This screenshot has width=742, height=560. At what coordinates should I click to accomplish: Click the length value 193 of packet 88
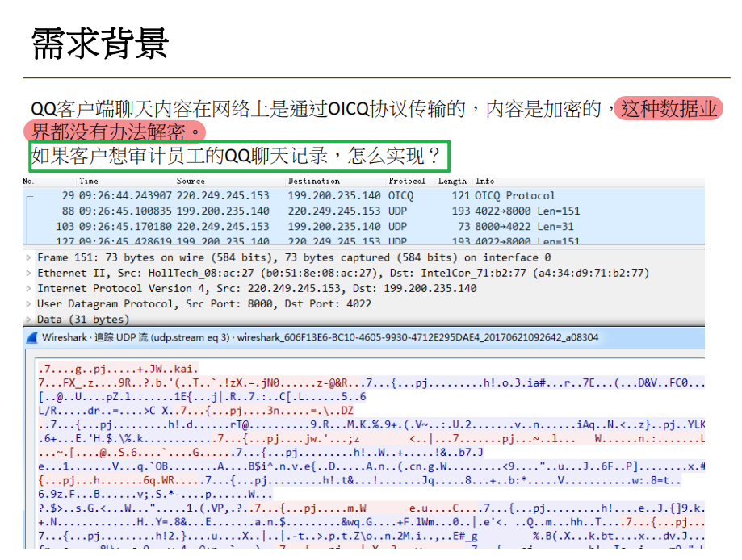click(x=461, y=211)
